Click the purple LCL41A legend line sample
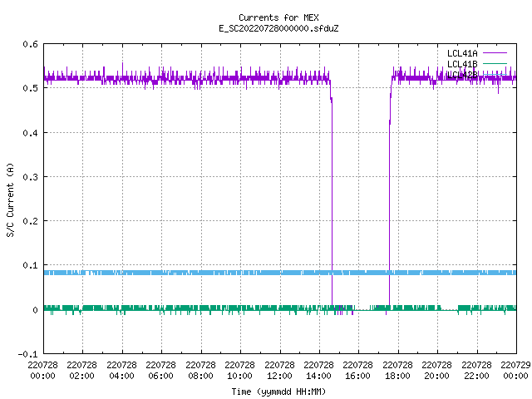 pos(495,53)
